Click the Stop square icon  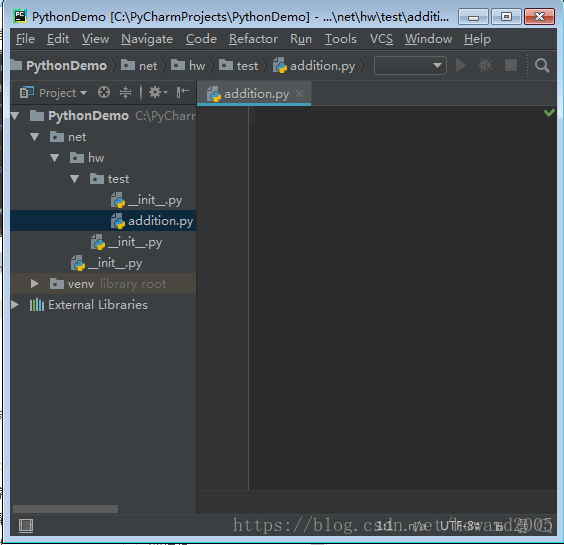coord(511,65)
